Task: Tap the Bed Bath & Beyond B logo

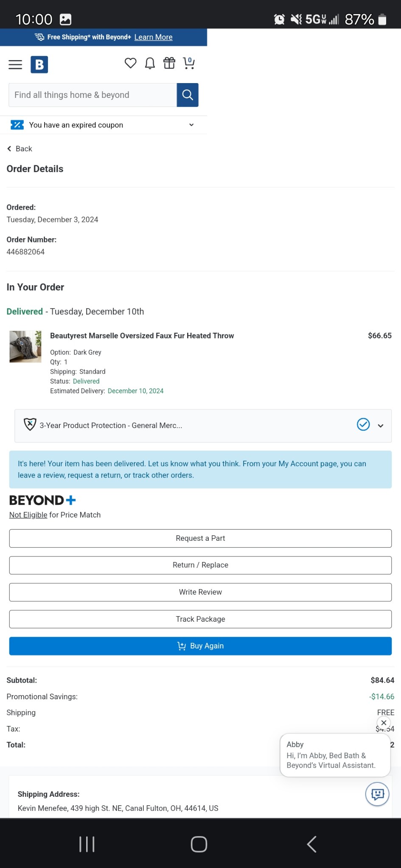Action: click(39, 64)
